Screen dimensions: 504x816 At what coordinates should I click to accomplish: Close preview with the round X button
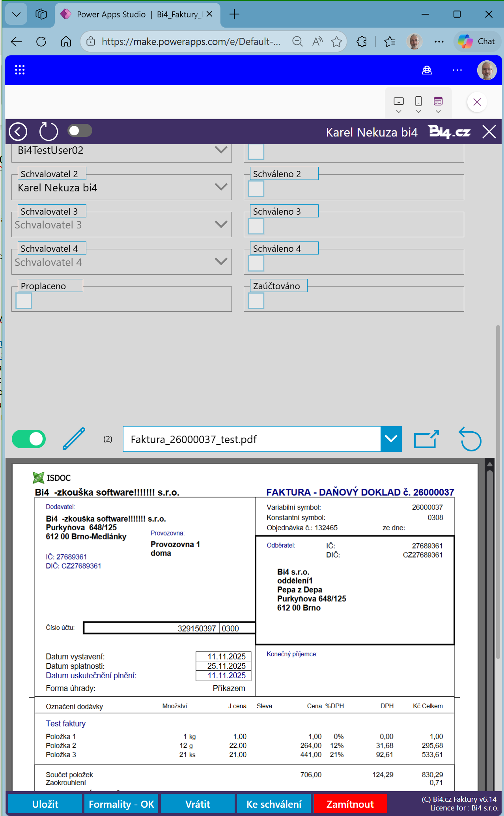[477, 102]
